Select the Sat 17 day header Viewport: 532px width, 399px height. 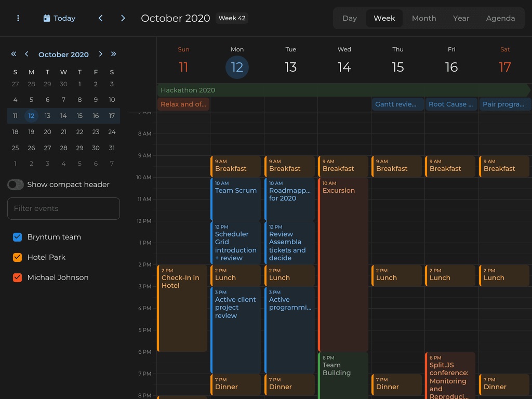[x=505, y=60]
